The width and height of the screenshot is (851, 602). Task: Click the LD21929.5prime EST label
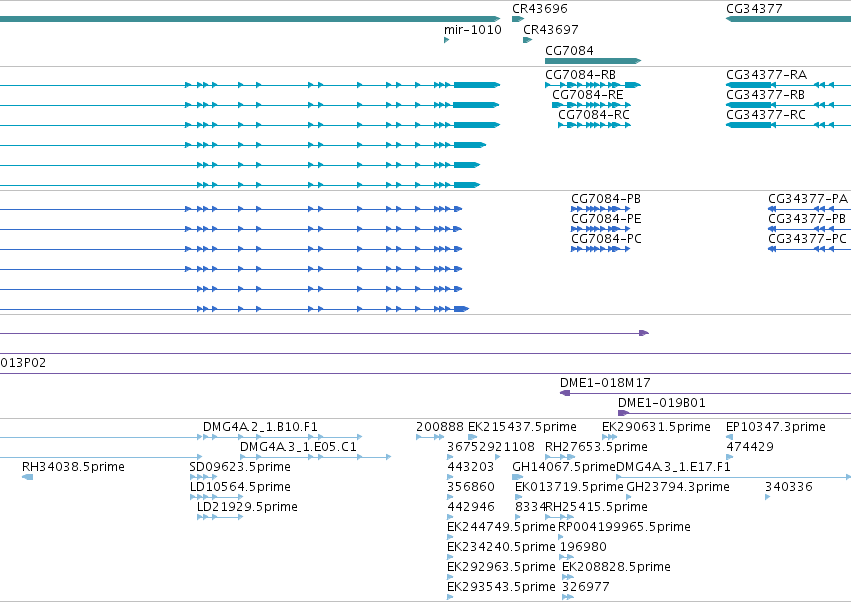pos(247,508)
